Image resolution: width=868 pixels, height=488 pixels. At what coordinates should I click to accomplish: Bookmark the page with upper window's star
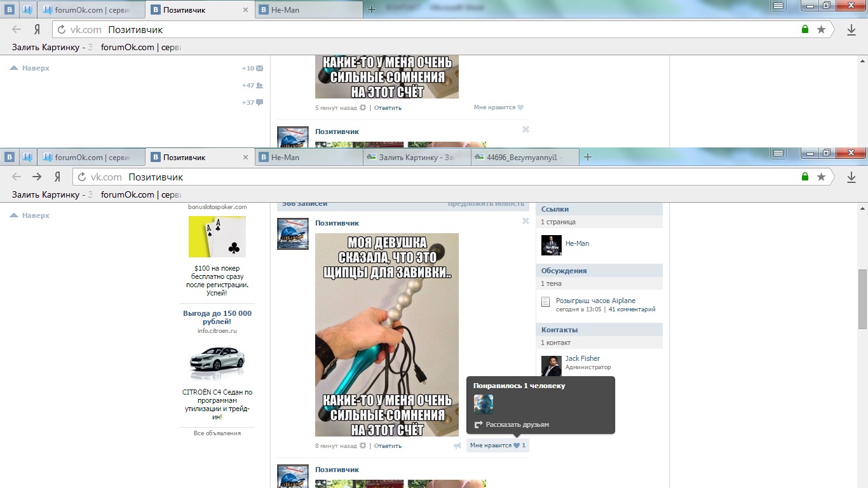coord(821,29)
